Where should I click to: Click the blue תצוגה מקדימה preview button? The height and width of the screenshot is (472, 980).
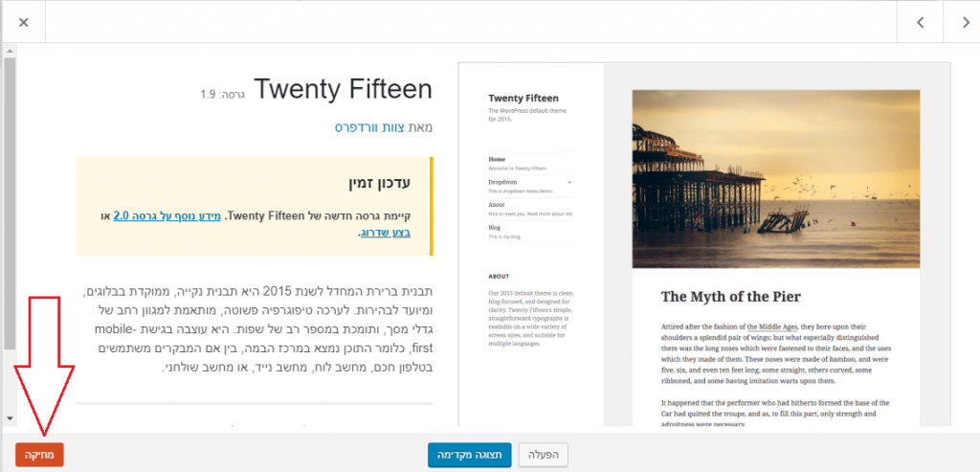(x=470, y=455)
